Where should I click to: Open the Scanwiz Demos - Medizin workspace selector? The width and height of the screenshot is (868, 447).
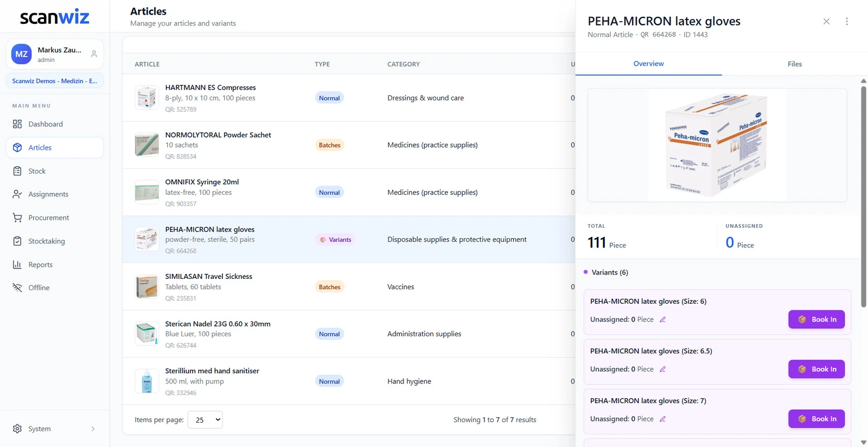tap(55, 81)
